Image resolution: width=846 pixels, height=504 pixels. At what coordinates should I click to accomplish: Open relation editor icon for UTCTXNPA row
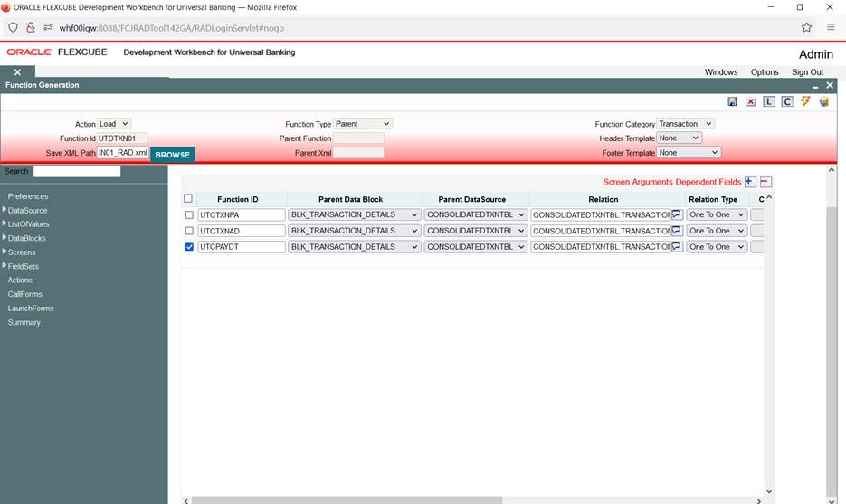677,214
